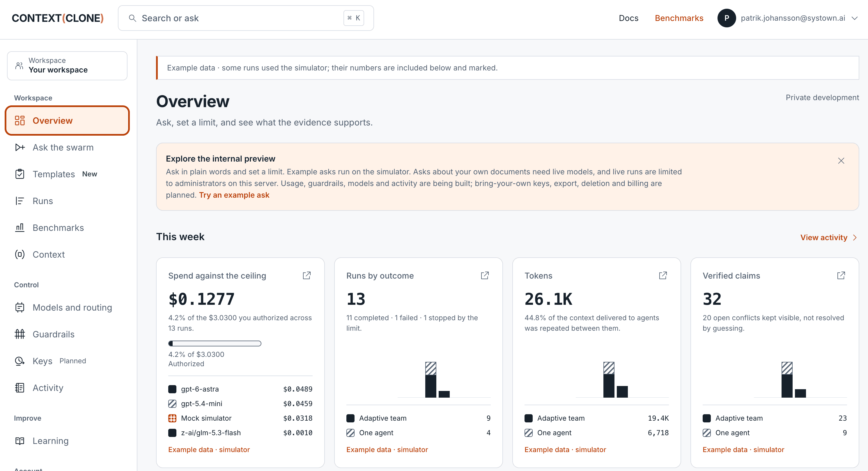Click the Benchmarks bar chart icon in sidebar

tap(20, 228)
